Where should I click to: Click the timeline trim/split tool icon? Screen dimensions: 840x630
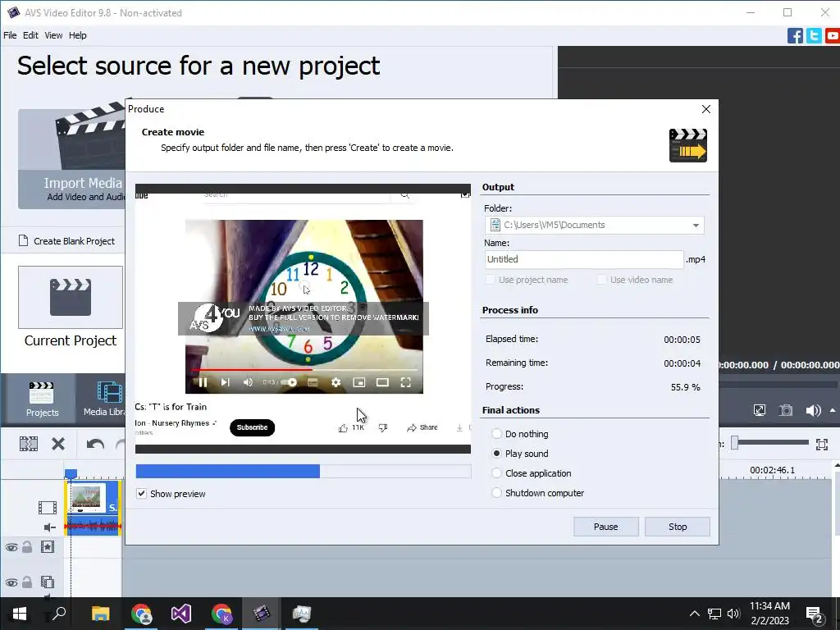tap(29, 444)
